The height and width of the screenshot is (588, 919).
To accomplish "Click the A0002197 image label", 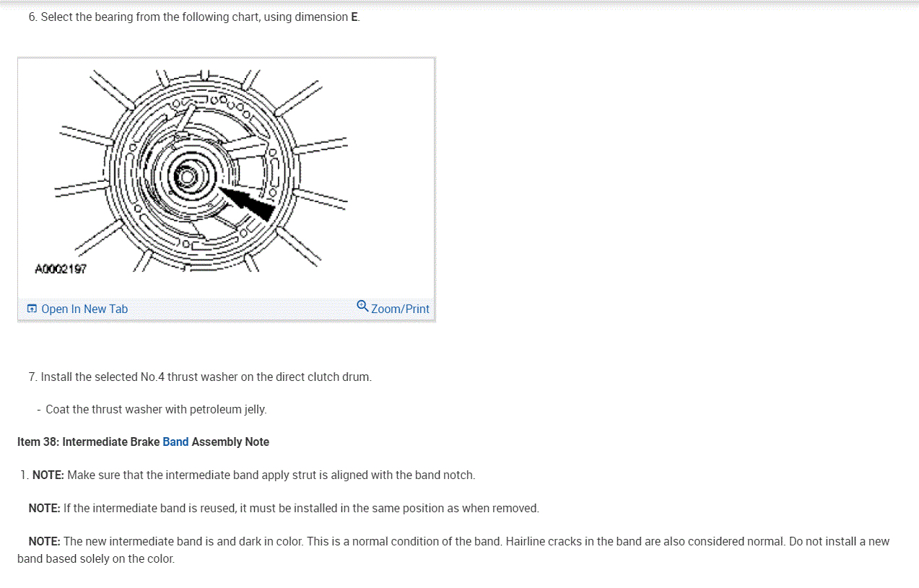I will point(61,268).
